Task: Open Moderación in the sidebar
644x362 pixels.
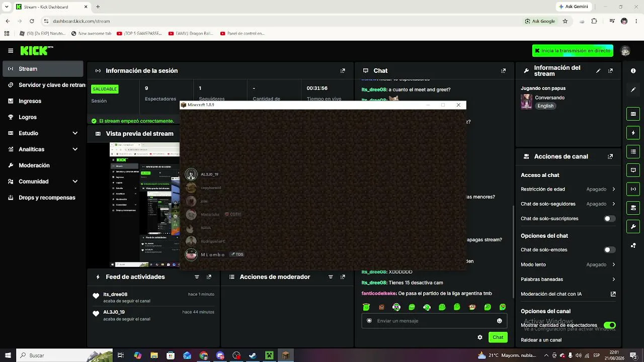Action: [43, 165]
